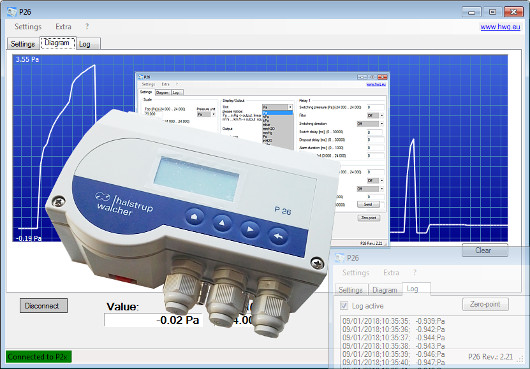Tap the home button on the P 26 device

point(194,217)
